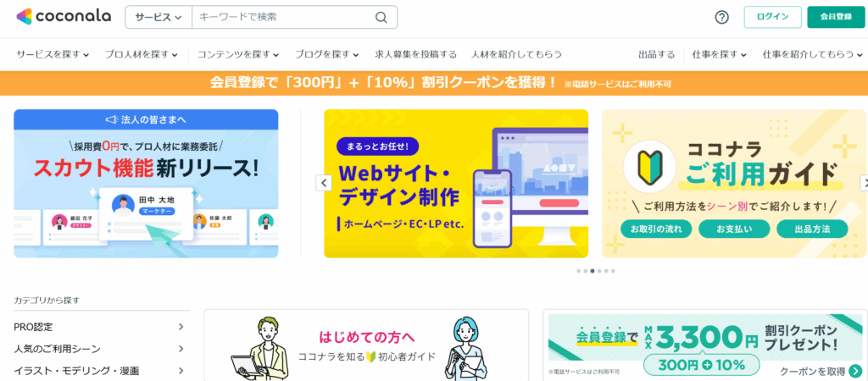
Task: Select the last carousel indicator dot
Action: (x=613, y=271)
